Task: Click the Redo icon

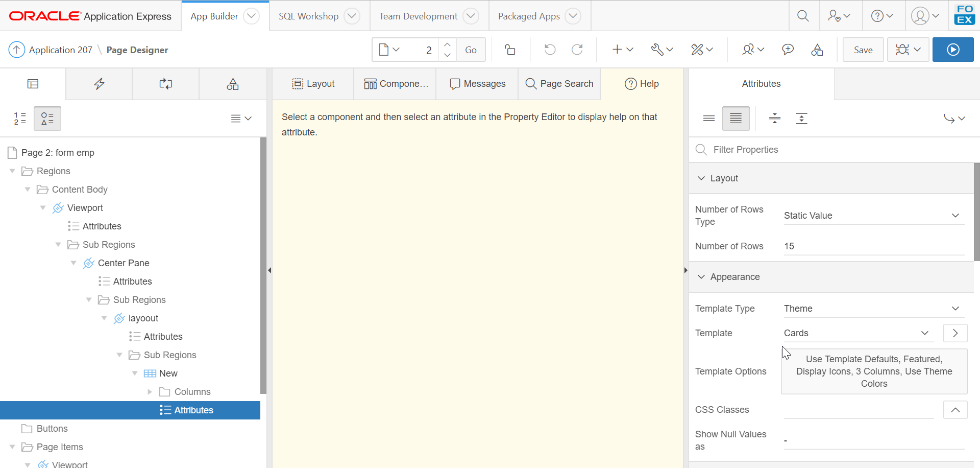Action: (x=577, y=50)
